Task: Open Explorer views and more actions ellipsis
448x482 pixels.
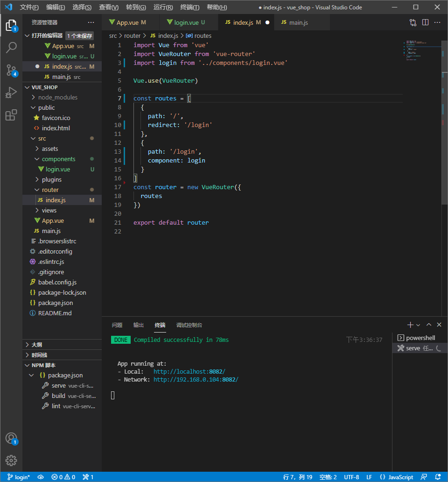Action: [91, 22]
